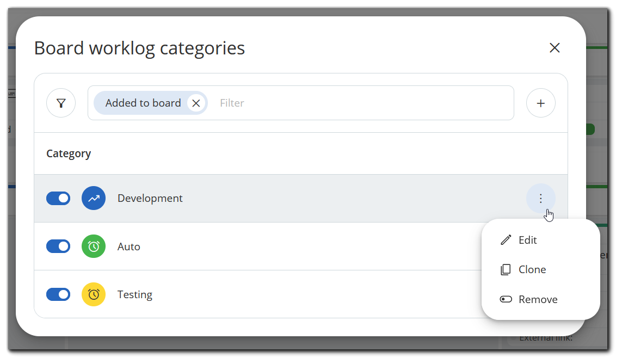Click the toggle icon beside Remove
622x364 pixels.
tap(506, 299)
